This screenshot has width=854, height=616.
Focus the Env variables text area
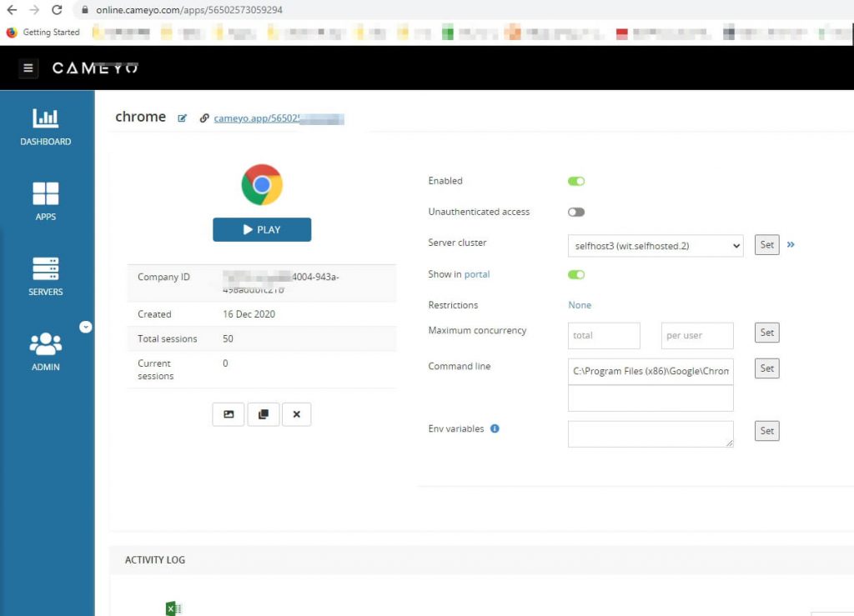(x=651, y=434)
